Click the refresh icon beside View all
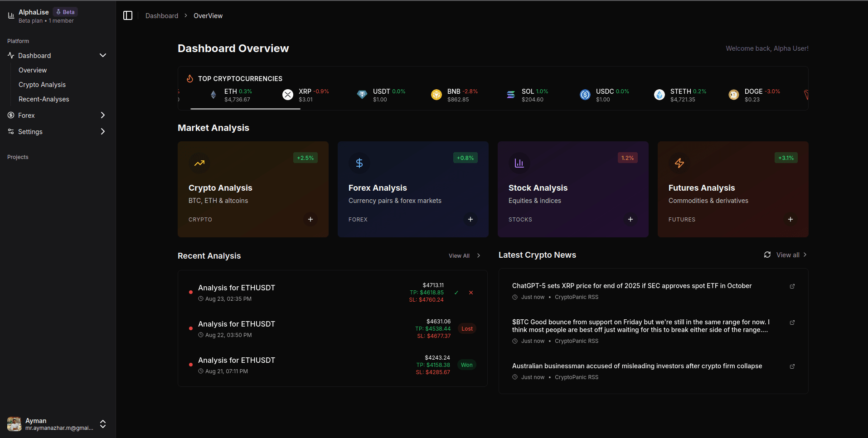868x438 pixels. pyautogui.click(x=767, y=255)
